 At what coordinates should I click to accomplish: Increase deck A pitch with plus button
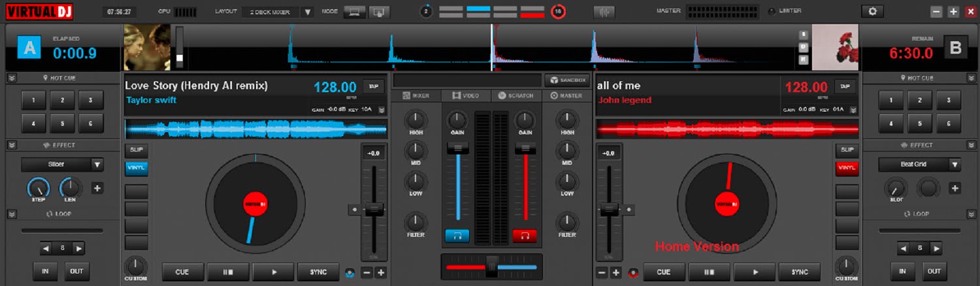381,272
